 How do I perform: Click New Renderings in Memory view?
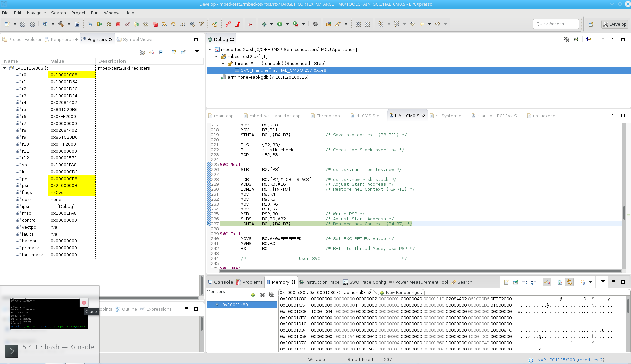[403, 293]
